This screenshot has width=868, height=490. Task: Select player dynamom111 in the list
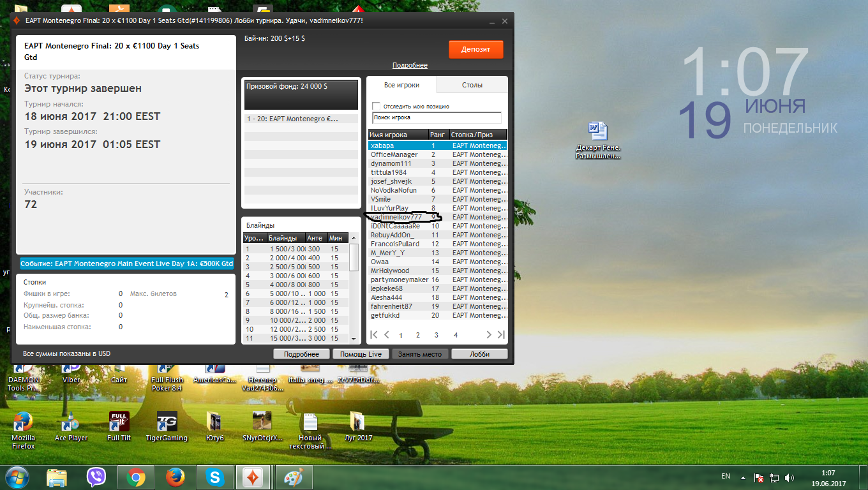pos(438,163)
